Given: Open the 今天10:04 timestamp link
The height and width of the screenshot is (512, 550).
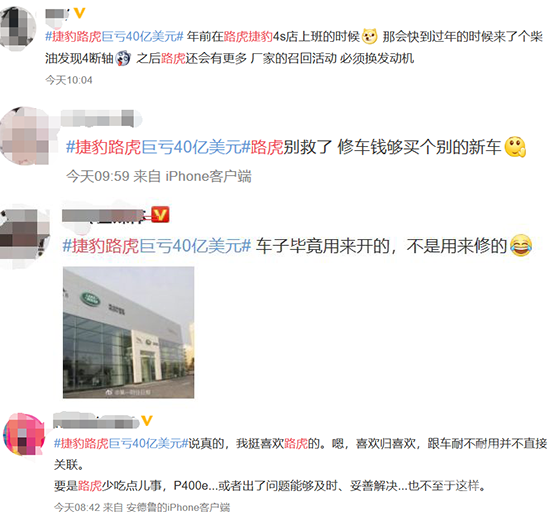Looking at the screenshot, I should click(69, 80).
